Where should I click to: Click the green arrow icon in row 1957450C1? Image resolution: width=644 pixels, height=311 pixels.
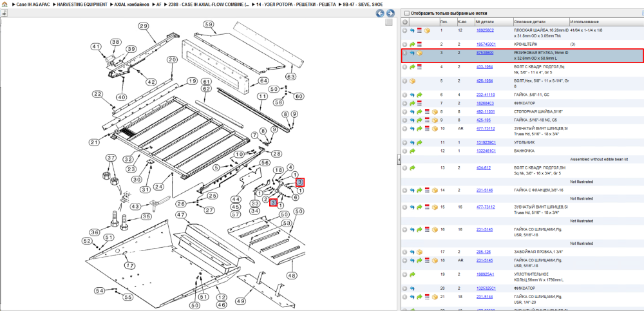pos(412,44)
